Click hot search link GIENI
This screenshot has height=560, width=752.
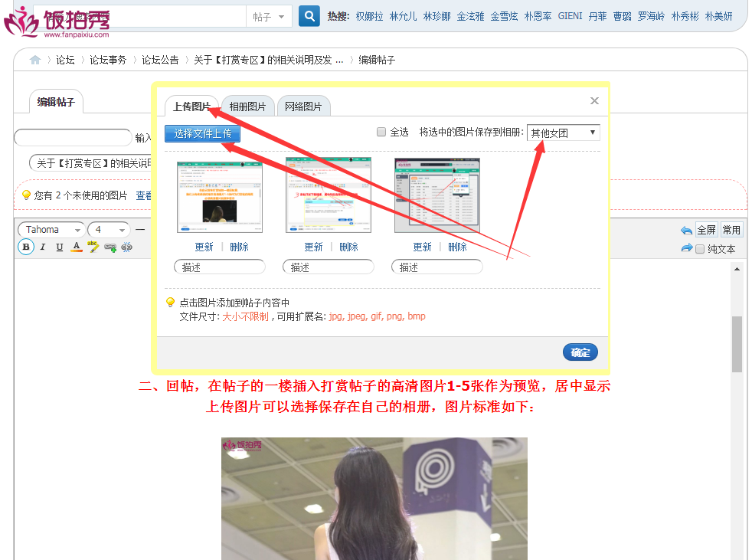(571, 16)
